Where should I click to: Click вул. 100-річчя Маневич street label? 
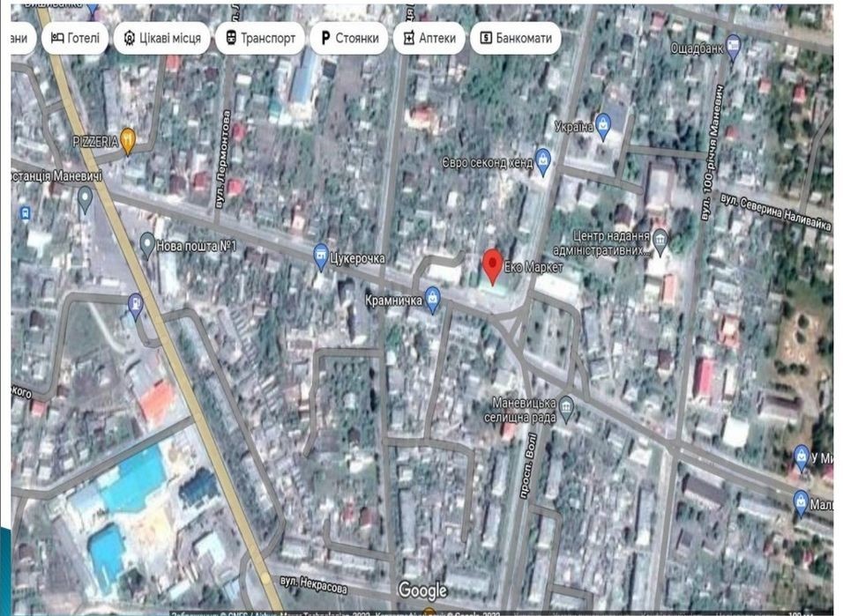click(x=712, y=152)
